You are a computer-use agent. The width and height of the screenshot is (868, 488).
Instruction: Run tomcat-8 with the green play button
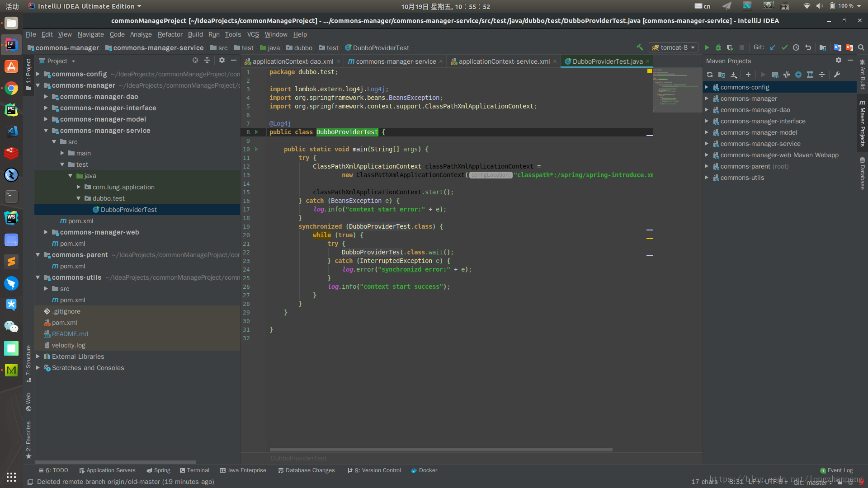pos(707,47)
